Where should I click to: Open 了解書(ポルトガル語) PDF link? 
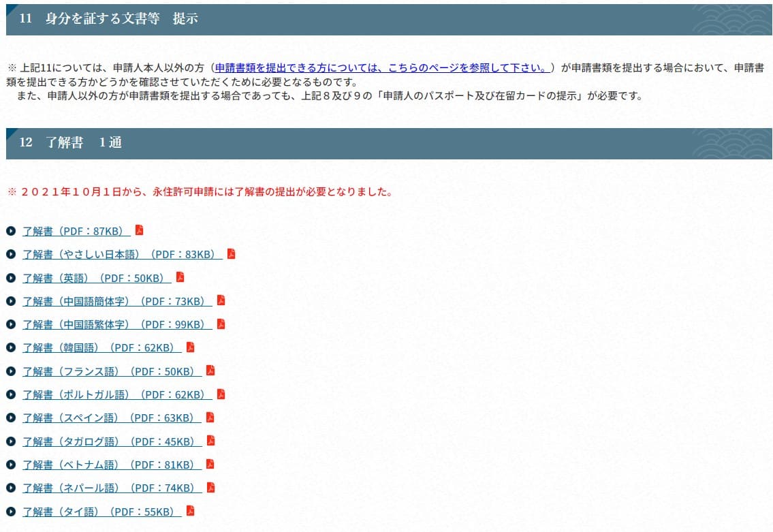(x=117, y=394)
